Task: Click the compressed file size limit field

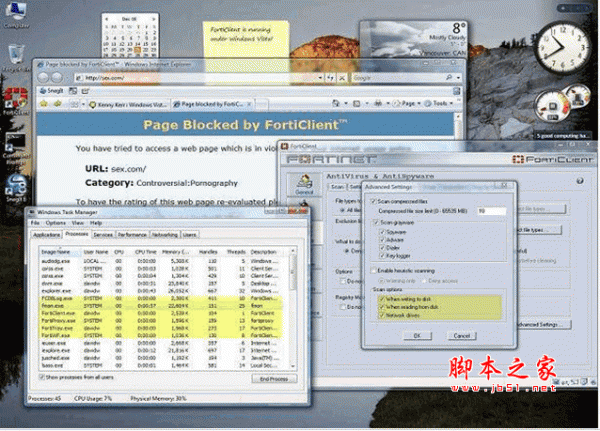Action: pos(491,211)
